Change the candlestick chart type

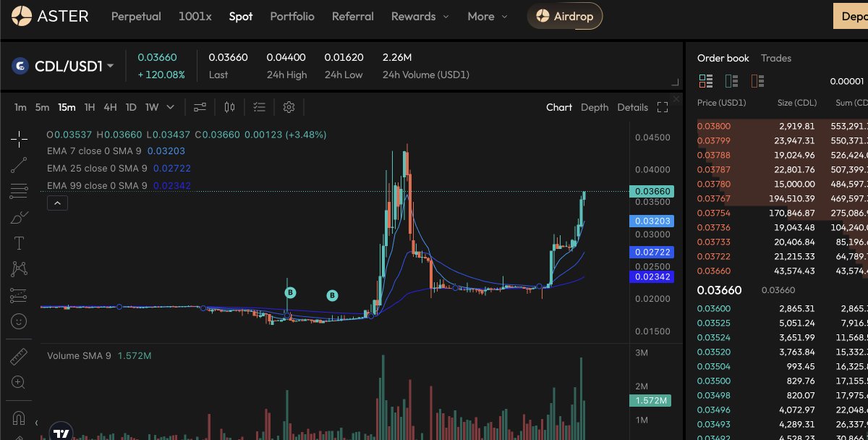click(x=230, y=107)
